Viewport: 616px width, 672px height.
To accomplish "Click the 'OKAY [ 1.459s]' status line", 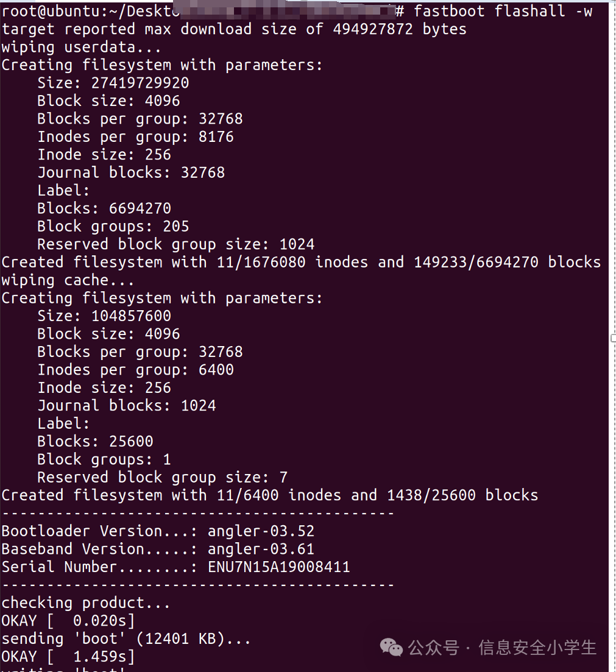I will (x=68, y=656).
